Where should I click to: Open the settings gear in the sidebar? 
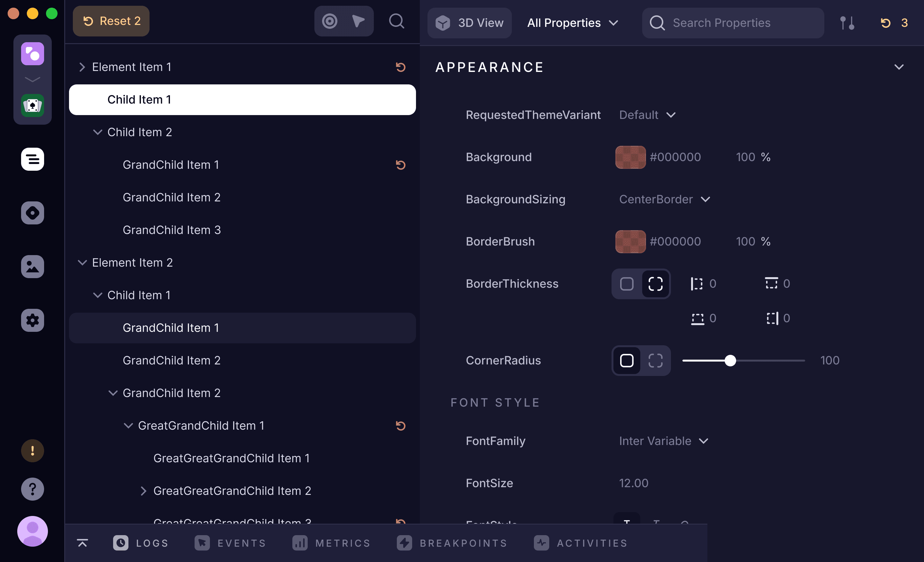click(x=32, y=320)
